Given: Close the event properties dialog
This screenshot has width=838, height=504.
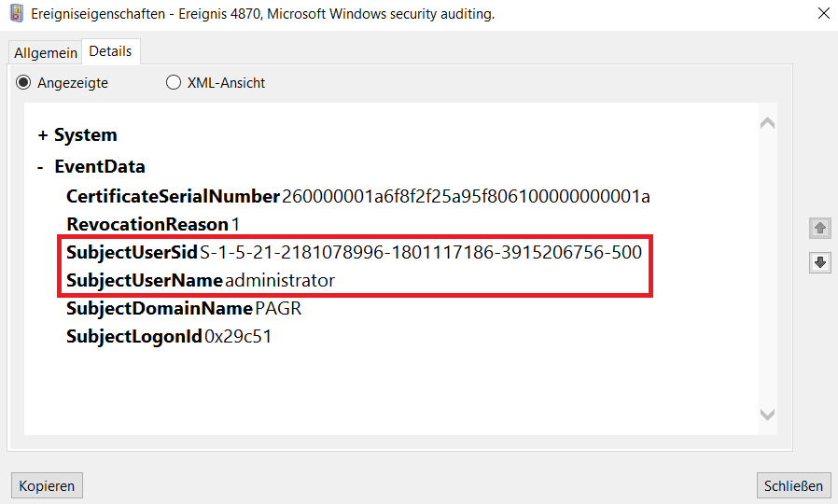Looking at the screenshot, I should [x=822, y=14].
